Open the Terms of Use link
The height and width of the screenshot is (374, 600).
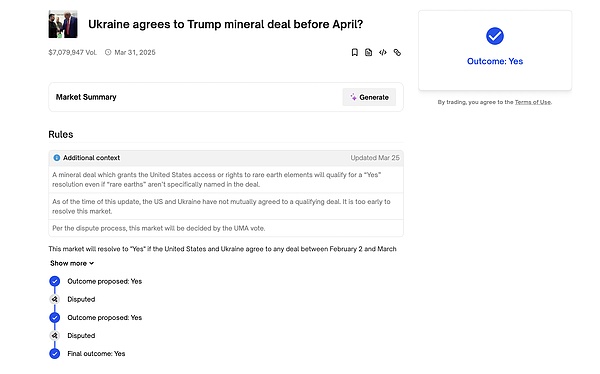point(533,102)
